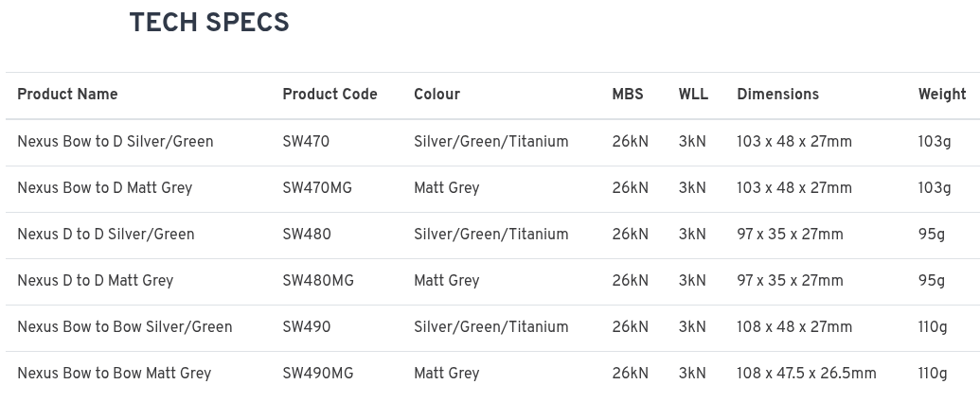Viewport: 980px width, 402px height.
Task: Click the Product Code column header
Action: [x=330, y=95]
